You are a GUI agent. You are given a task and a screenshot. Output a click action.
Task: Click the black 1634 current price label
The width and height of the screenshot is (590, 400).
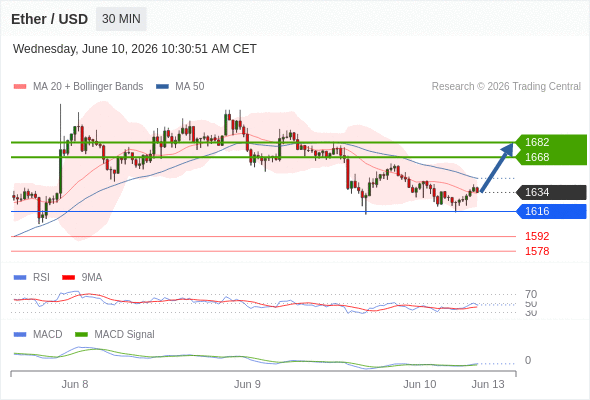[x=551, y=192]
